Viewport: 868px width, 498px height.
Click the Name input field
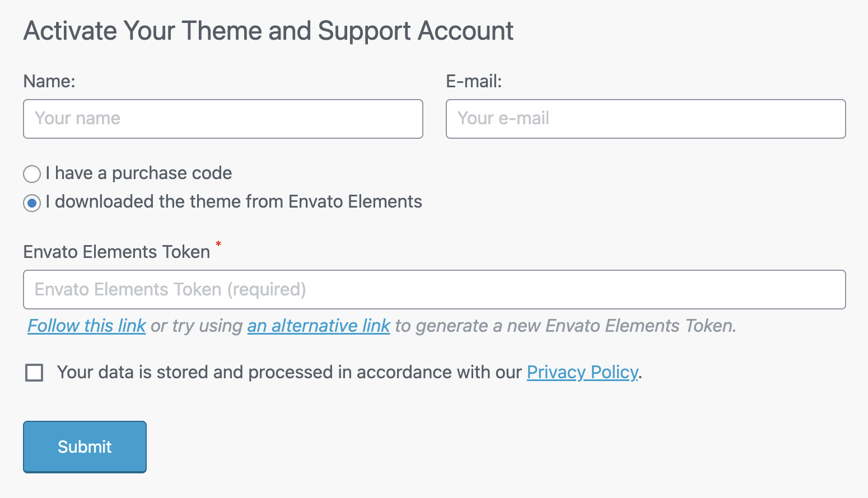point(223,119)
